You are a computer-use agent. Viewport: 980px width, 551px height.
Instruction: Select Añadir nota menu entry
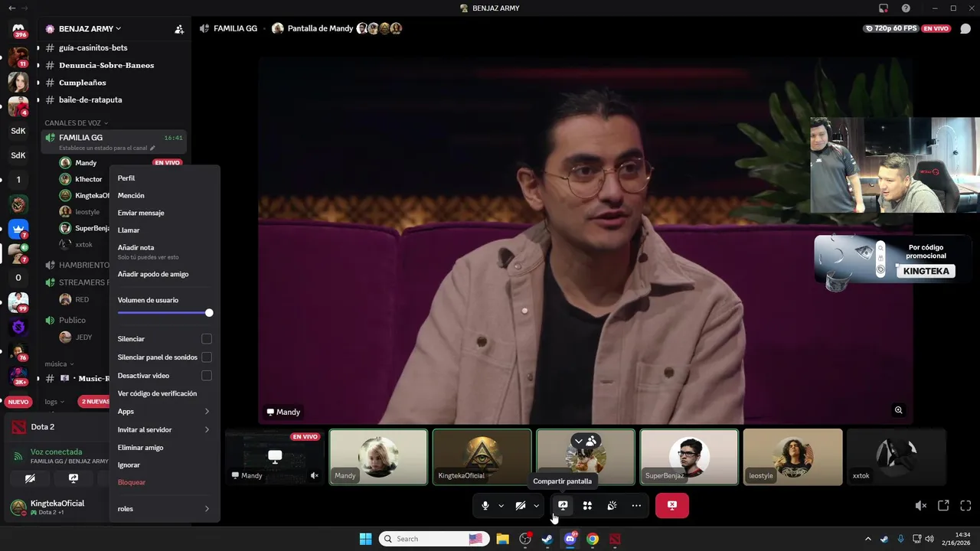click(x=165, y=252)
